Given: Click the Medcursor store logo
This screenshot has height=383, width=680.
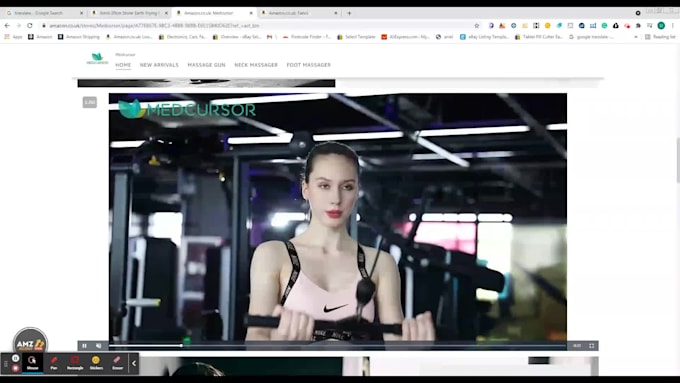Looking at the screenshot, I should tap(97, 59).
